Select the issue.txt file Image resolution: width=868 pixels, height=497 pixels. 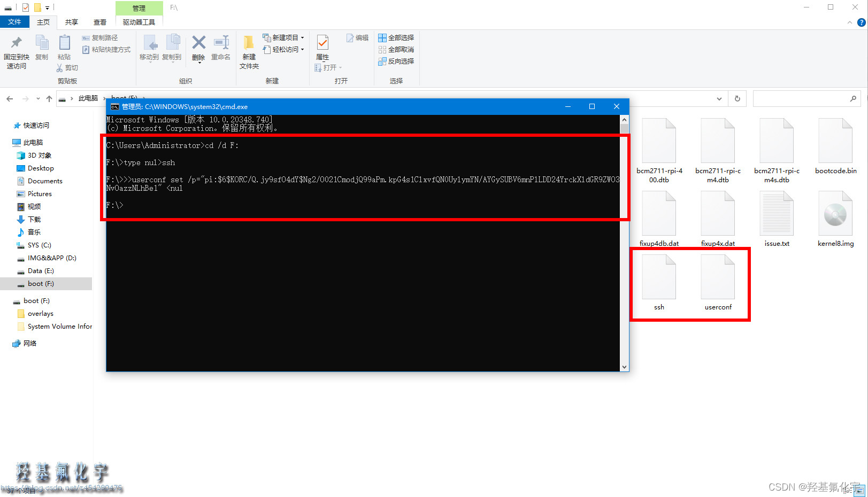click(777, 219)
